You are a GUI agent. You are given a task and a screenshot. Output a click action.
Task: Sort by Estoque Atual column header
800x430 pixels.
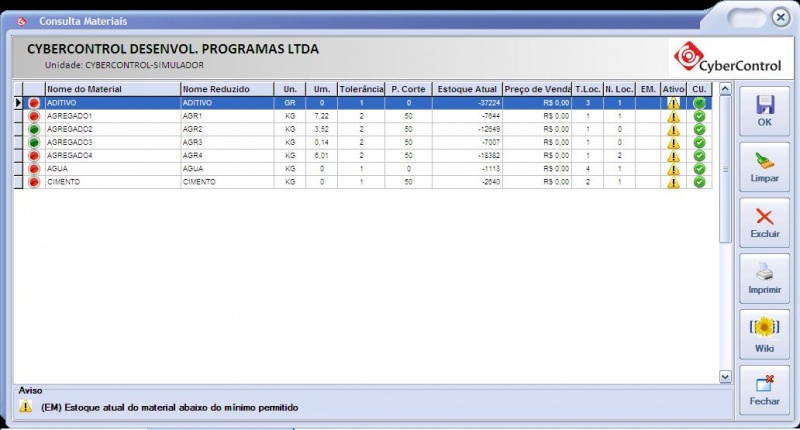click(x=467, y=89)
